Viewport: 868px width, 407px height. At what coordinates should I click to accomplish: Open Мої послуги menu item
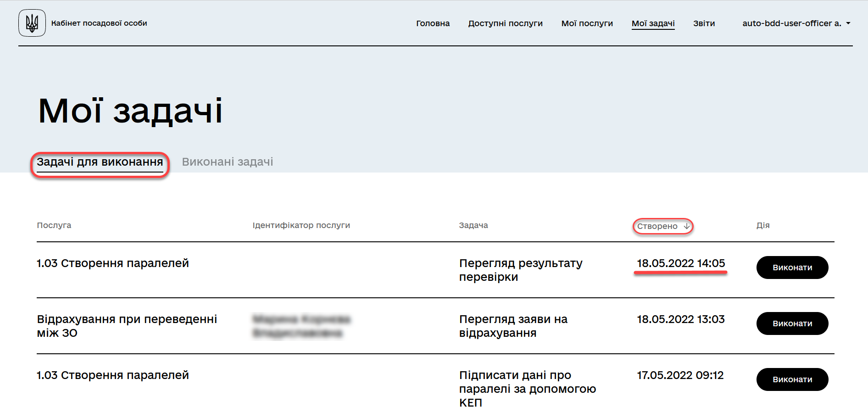[587, 23]
